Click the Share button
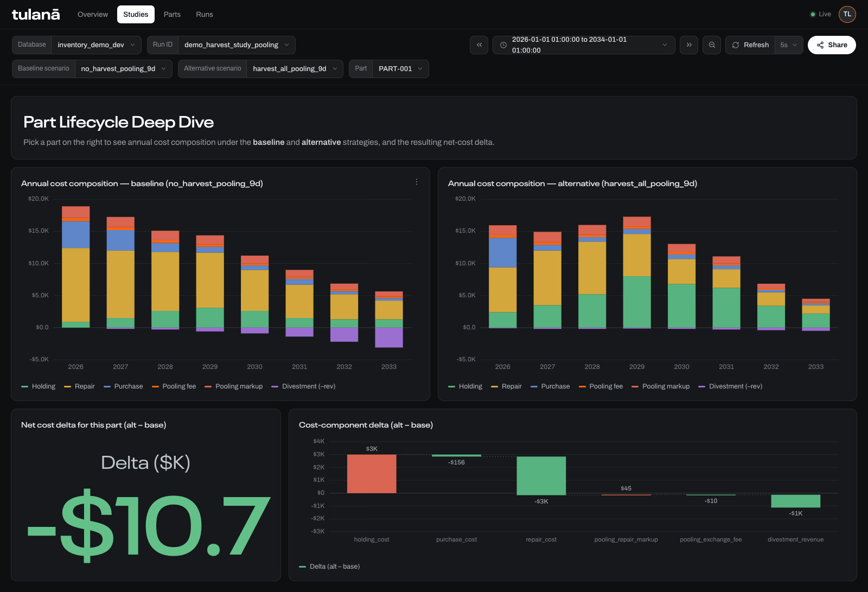The width and height of the screenshot is (868, 592). [x=832, y=45]
